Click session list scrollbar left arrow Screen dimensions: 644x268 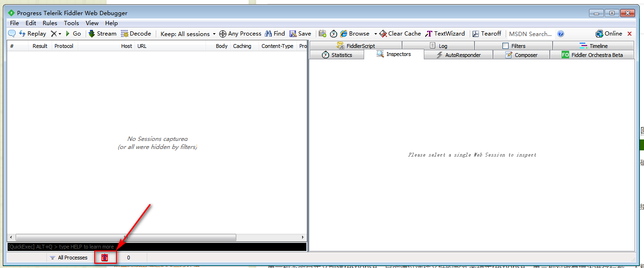click(11, 237)
